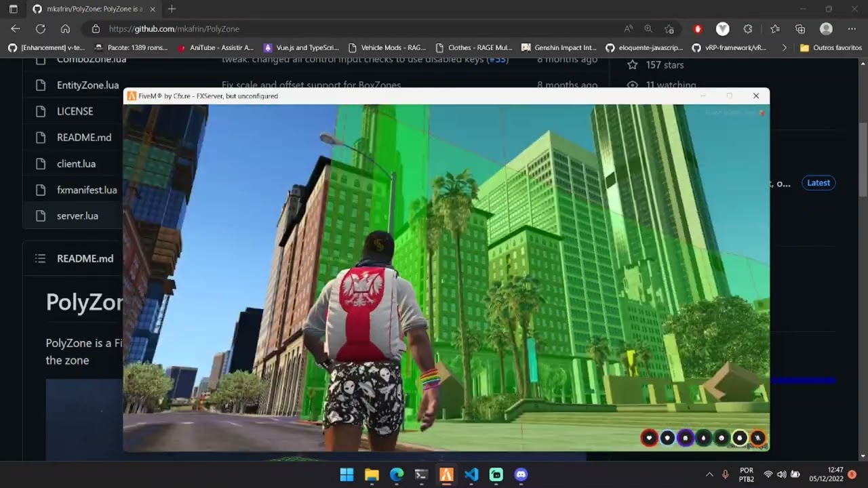Click the zoom magnifier icon in address bar
Screen dimensions: 868x488
648,28
